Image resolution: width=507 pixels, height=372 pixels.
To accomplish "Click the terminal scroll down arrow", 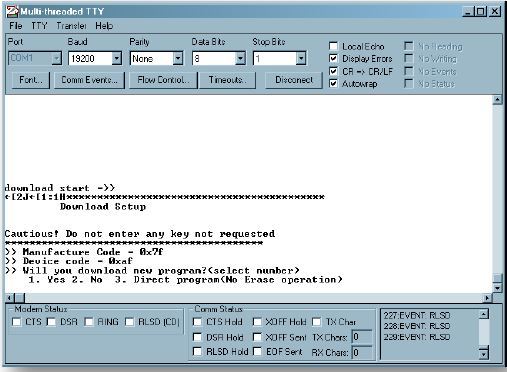I will 497,288.
